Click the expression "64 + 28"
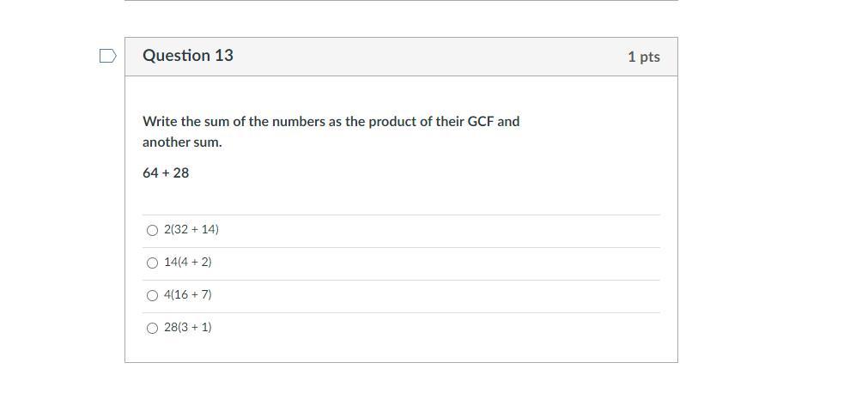Viewport: 868px width, 393px height. [166, 173]
